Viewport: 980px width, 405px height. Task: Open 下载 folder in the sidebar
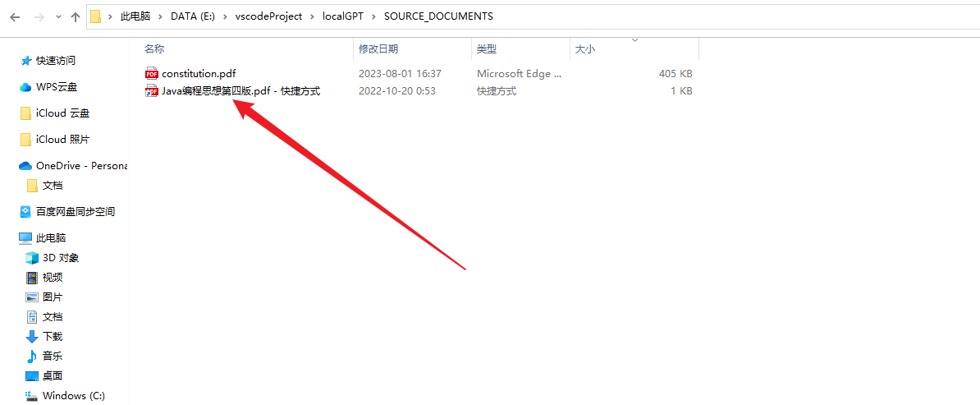[x=53, y=337]
